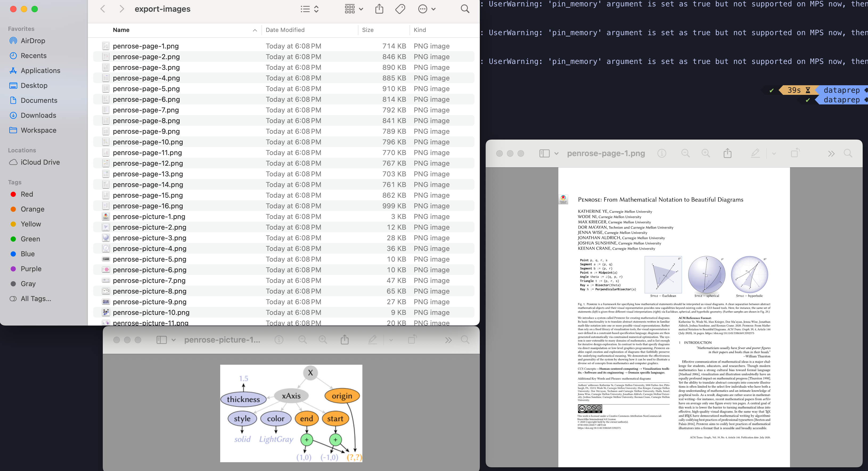Image resolution: width=868 pixels, height=471 pixels.
Task: Zoom out in the penrose-page-1.png Preview window
Action: [x=685, y=153]
